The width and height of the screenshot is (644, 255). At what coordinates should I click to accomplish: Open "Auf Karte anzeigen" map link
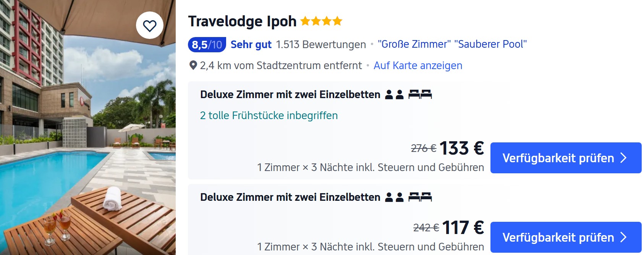pyautogui.click(x=418, y=66)
